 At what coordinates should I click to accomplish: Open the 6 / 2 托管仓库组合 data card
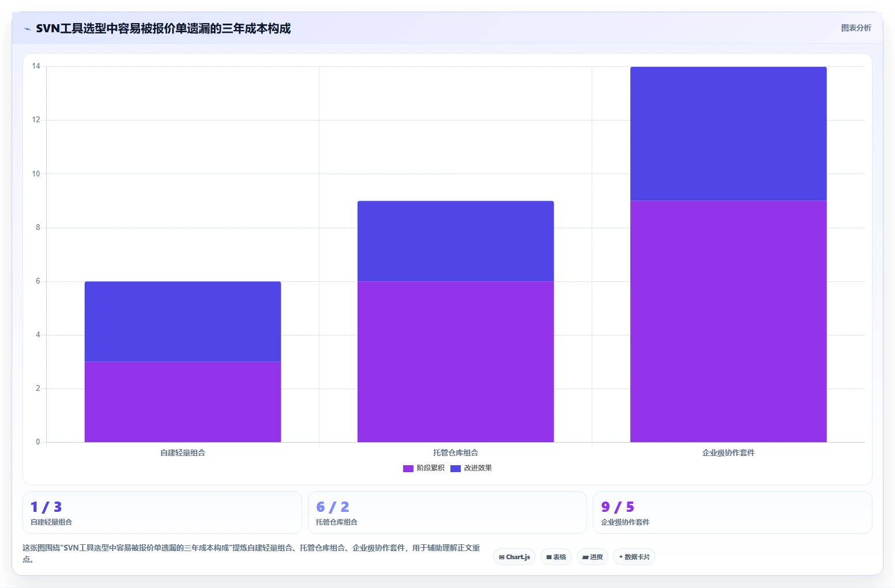(447, 512)
